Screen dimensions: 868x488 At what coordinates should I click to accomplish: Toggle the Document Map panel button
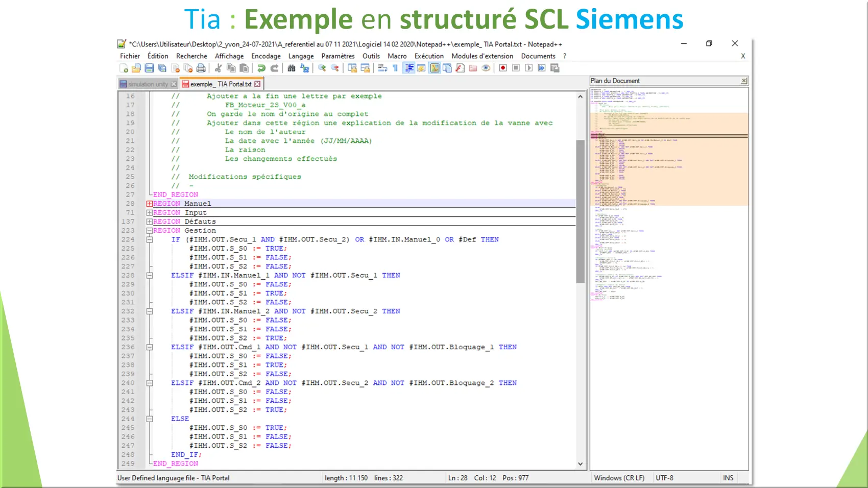(435, 68)
